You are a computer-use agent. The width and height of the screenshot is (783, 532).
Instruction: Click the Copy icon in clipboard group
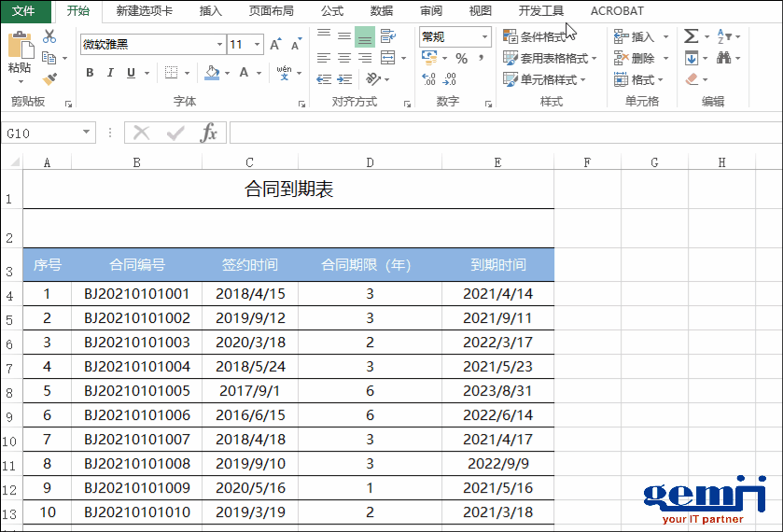click(x=49, y=58)
